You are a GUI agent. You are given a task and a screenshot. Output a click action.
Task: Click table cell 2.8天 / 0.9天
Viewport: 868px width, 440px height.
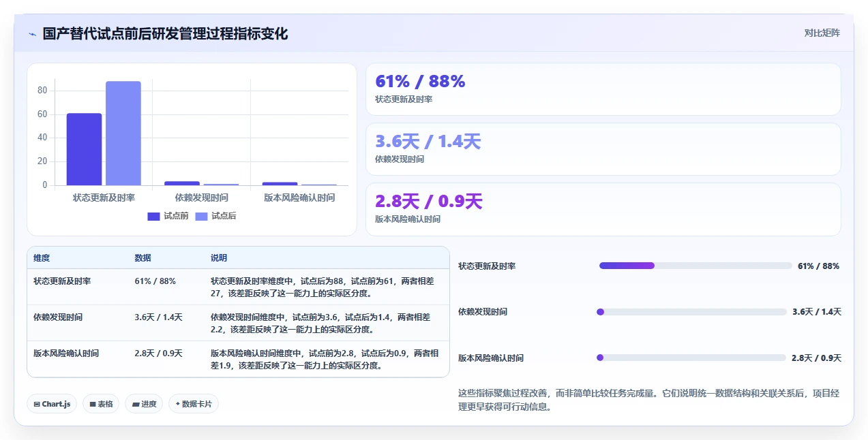[x=159, y=353]
